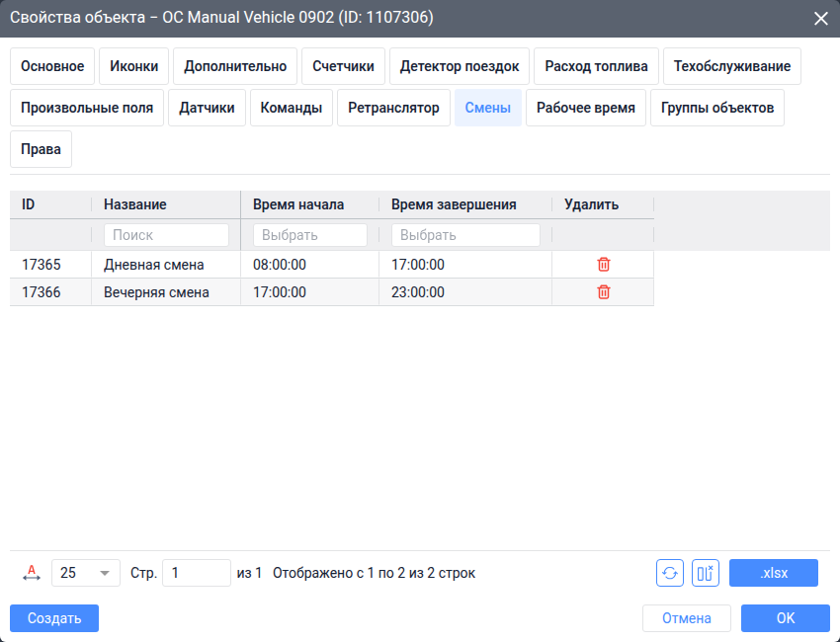This screenshot has width=840, height=642.
Task: Open the Время завершения filter selector
Action: pyautogui.click(x=465, y=235)
